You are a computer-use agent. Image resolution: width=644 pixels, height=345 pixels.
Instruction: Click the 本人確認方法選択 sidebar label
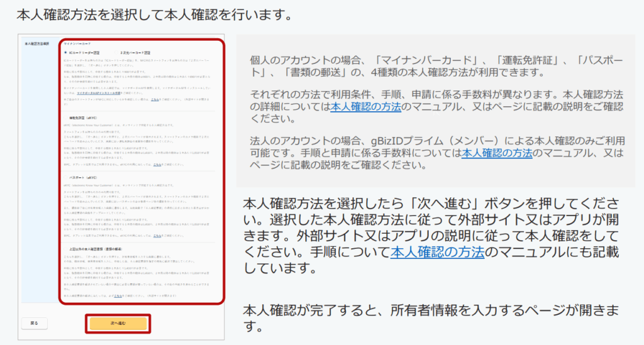coord(36,45)
